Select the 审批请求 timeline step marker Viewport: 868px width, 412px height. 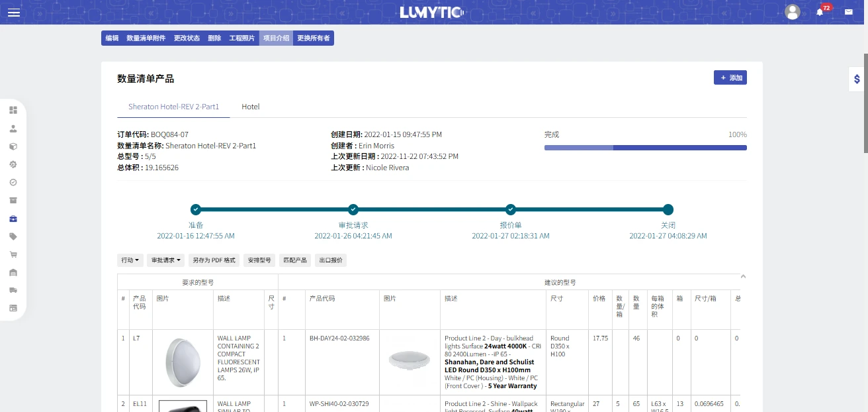tap(353, 209)
